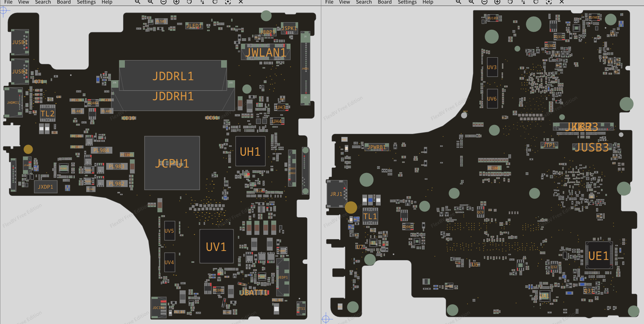Select the JDDRL1 memory slot component

point(173,76)
